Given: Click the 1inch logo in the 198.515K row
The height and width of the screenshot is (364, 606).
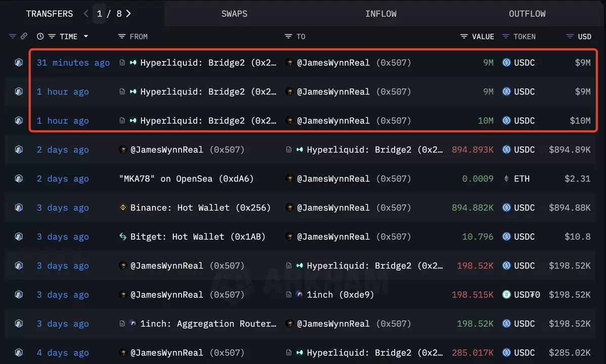Looking at the screenshot, I should point(299,294).
